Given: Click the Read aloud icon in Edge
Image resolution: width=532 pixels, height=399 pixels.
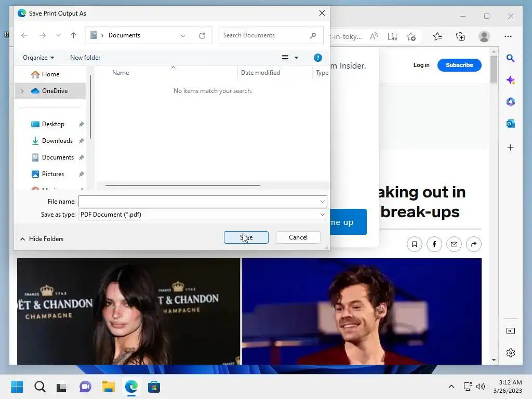Looking at the screenshot, I should 374,36.
